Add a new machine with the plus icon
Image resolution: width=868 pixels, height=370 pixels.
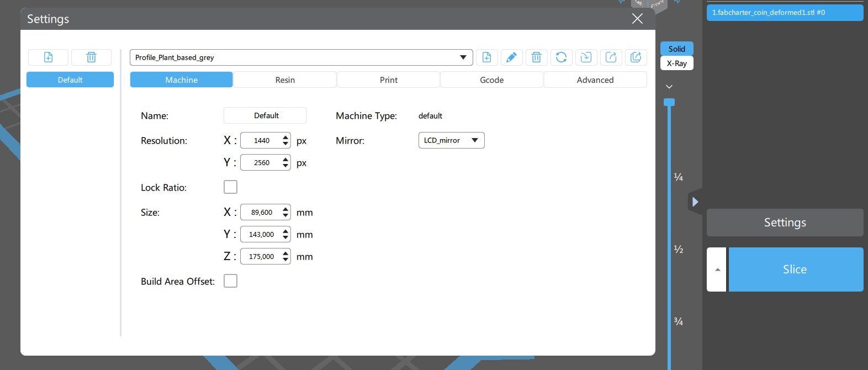[48, 57]
